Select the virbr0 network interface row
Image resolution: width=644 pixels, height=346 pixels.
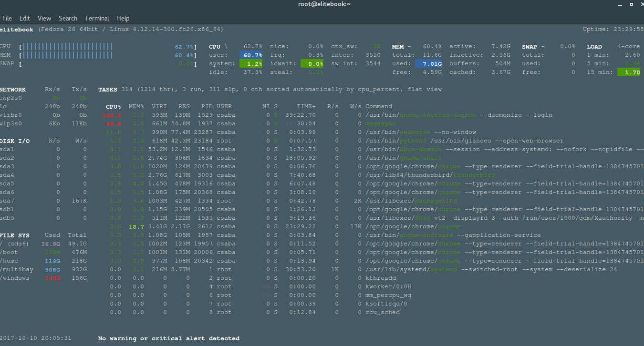[x=43, y=115]
